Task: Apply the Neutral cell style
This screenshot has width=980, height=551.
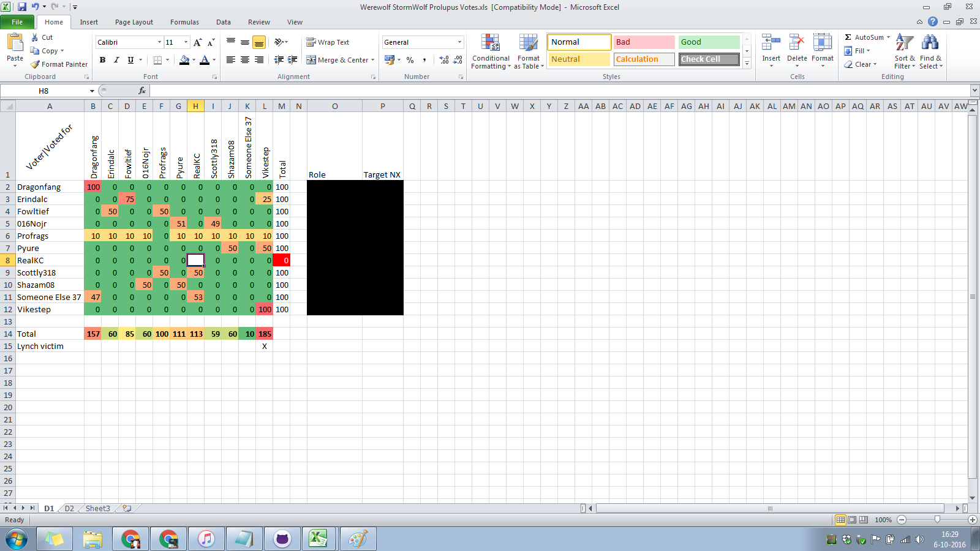Action: point(579,59)
